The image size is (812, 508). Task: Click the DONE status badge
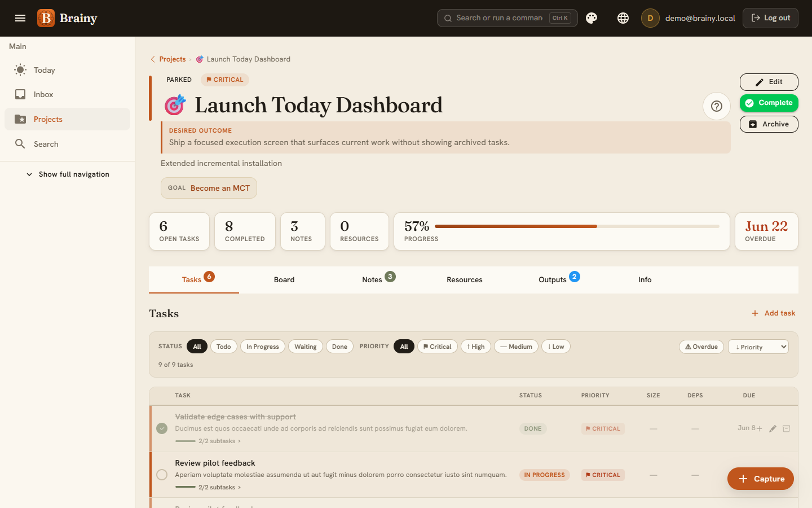[533, 428]
